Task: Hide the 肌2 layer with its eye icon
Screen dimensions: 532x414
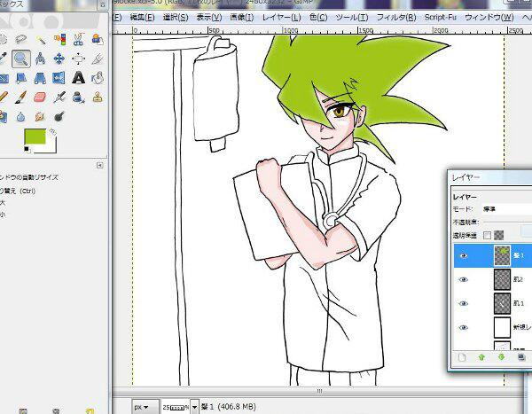Action: tap(464, 279)
